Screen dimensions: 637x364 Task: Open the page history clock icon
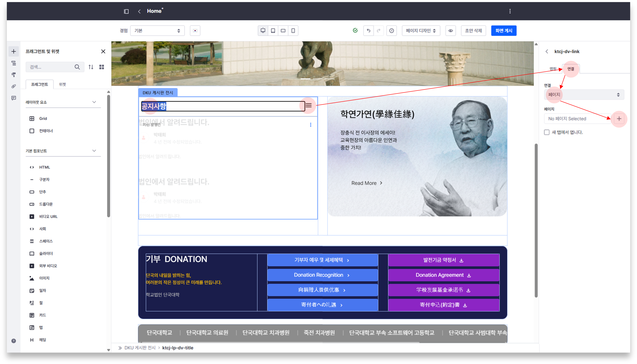391,31
